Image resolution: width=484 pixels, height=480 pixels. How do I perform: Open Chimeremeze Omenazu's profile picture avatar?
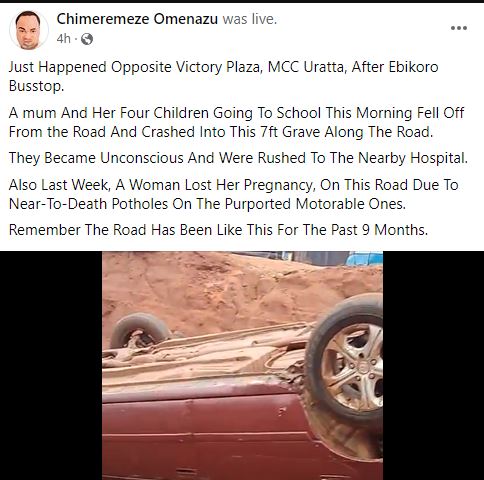pos(29,30)
